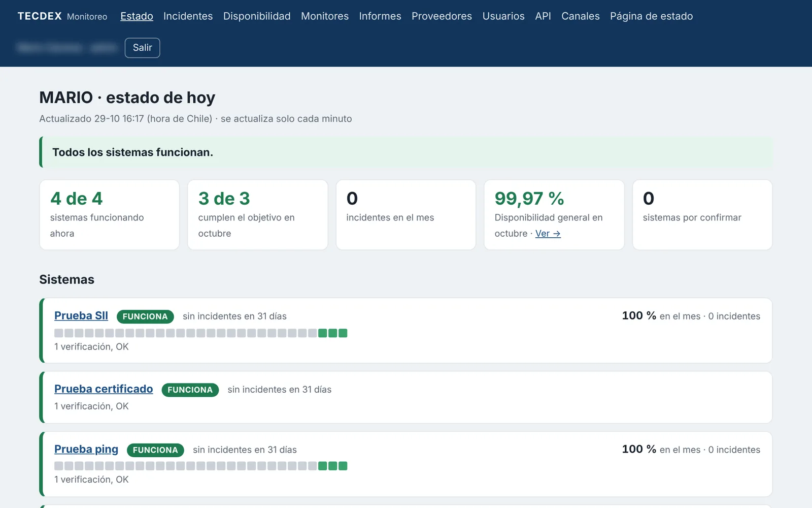Navigate to Informes
Image resolution: width=812 pixels, height=508 pixels.
[380, 16]
